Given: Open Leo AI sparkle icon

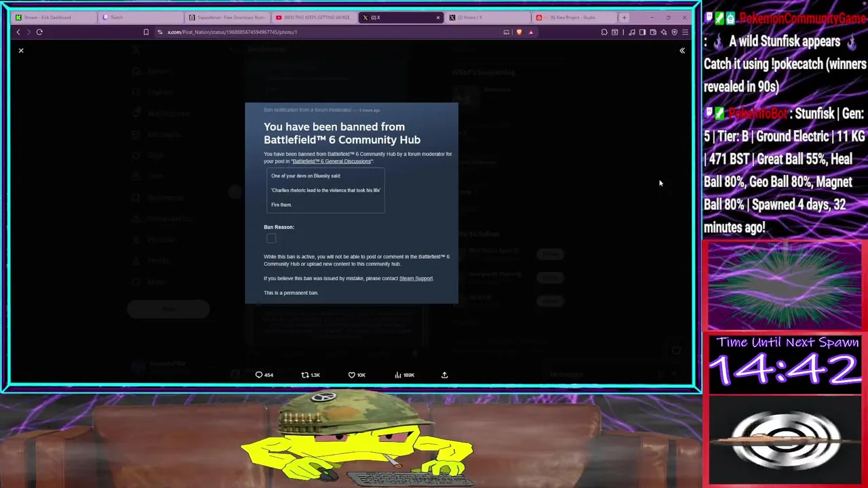Looking at the screenshot, I should (664, 32).
